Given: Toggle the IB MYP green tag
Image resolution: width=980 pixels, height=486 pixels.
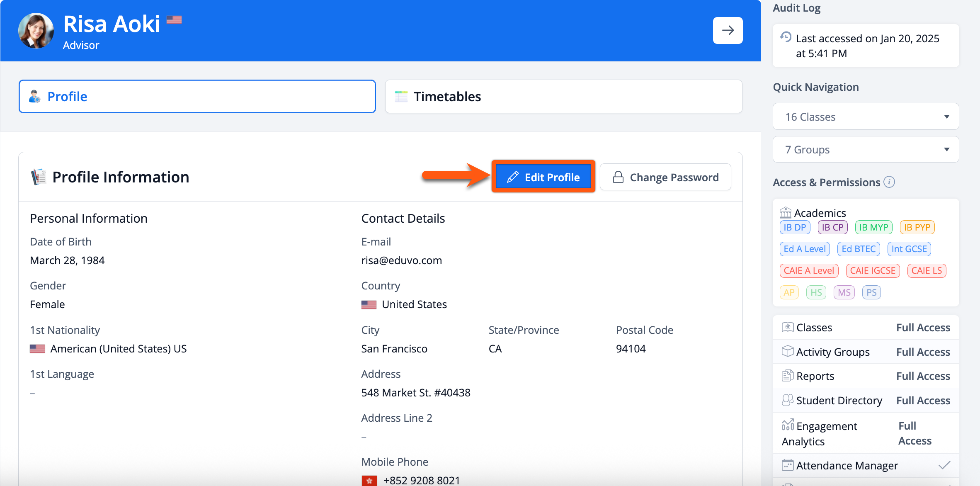Looking at the screenshot, I should [x=873, y=227].
